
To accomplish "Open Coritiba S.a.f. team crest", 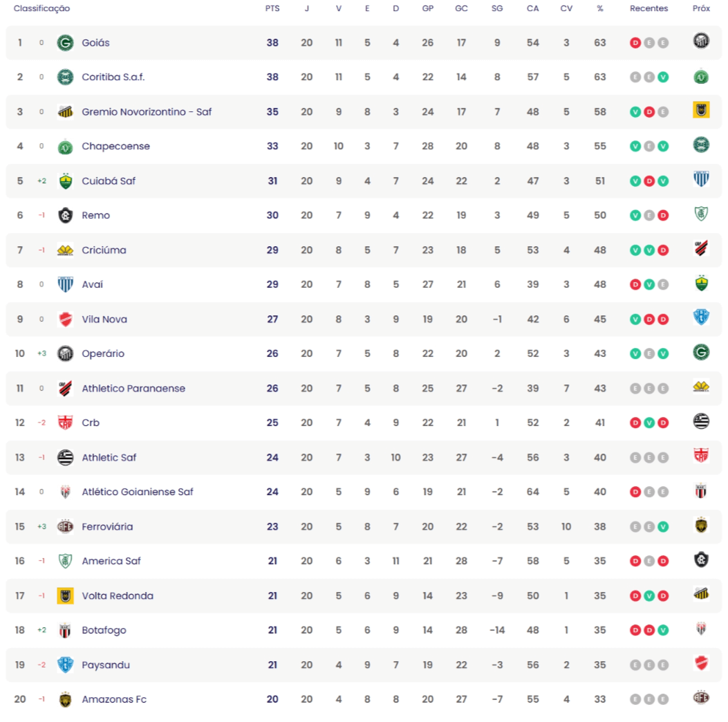I will point(65,77).
